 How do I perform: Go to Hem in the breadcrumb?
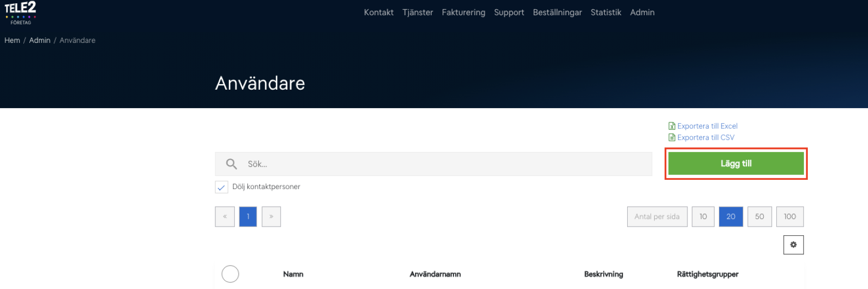tap(12, 40)
